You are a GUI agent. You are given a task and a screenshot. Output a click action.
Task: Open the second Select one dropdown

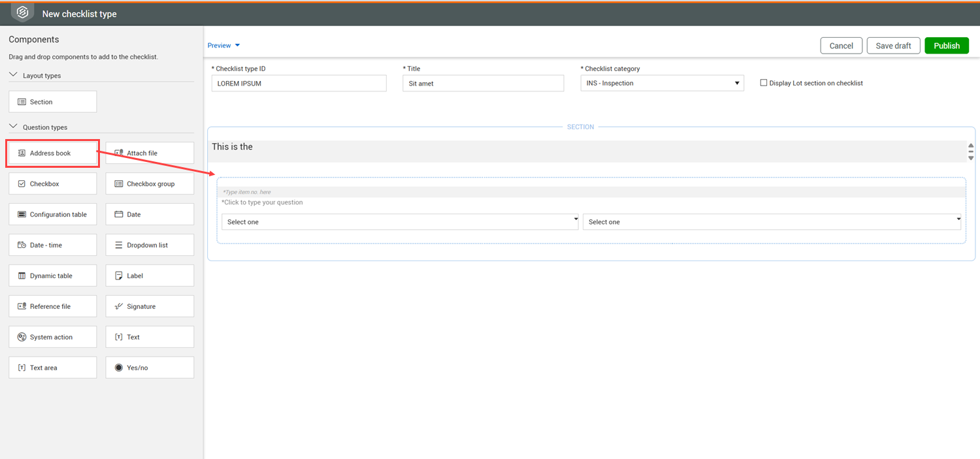pyautogui.click(x=772, y=222)
